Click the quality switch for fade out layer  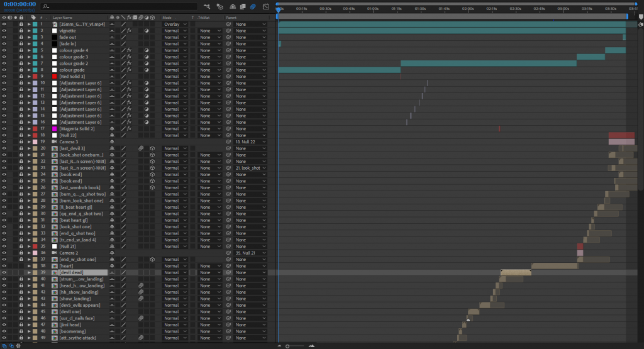[123, 37]
